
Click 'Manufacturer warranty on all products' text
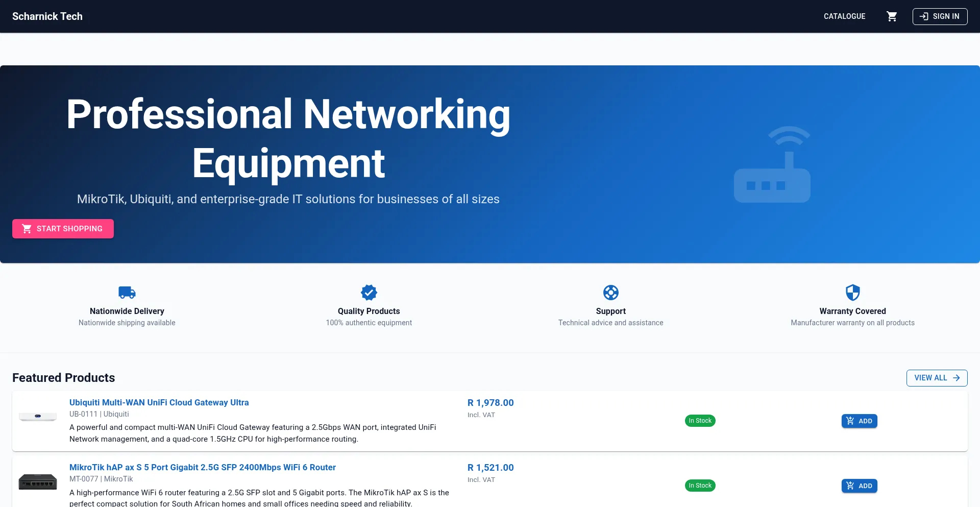click(x=853, y=323)
